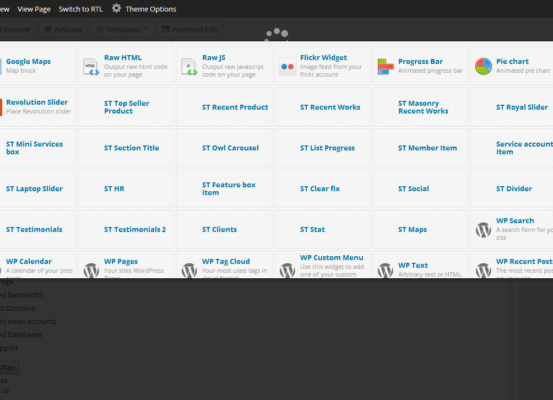The height and width of the screenshot is (400, 553).
Task: Click the WP Pages WordPress logo icon
Action: (x=91, y=270)
